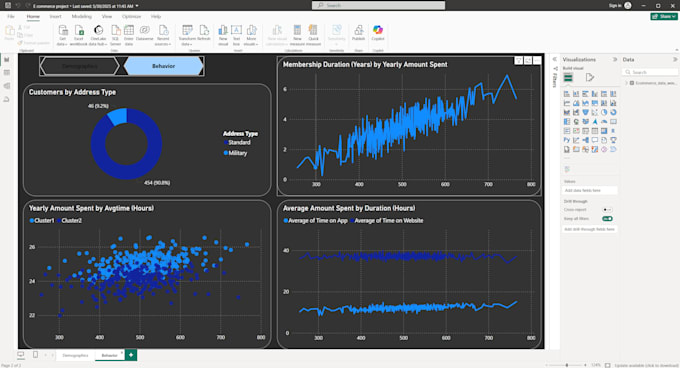The image size is (680, 368).
Task: Search in the Data pane
Action: point(651,72)
